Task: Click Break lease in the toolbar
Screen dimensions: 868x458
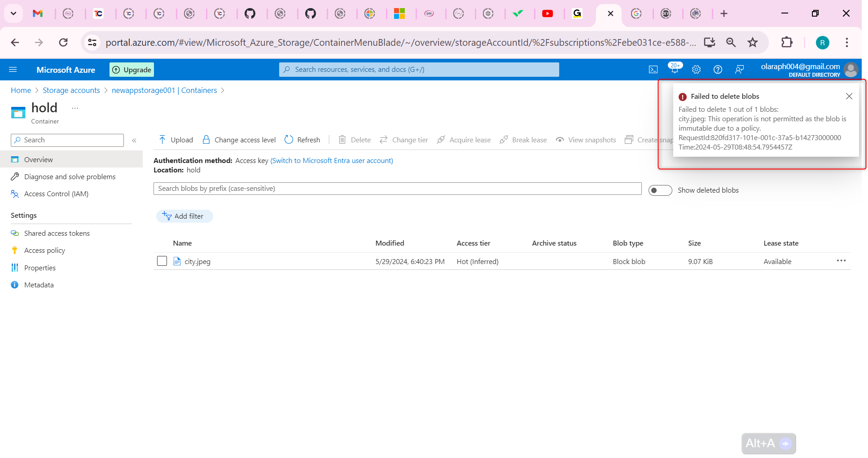Action: tap(523, 140)
